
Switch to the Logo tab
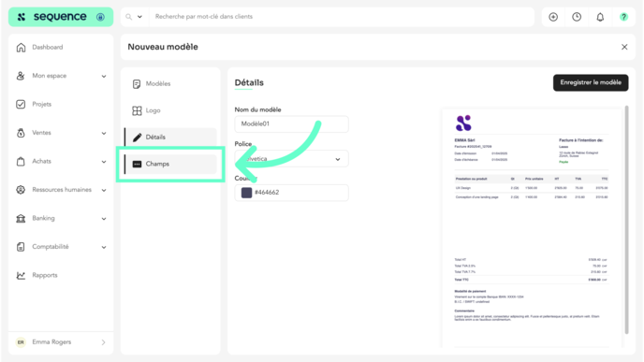[x=171, y=110]
